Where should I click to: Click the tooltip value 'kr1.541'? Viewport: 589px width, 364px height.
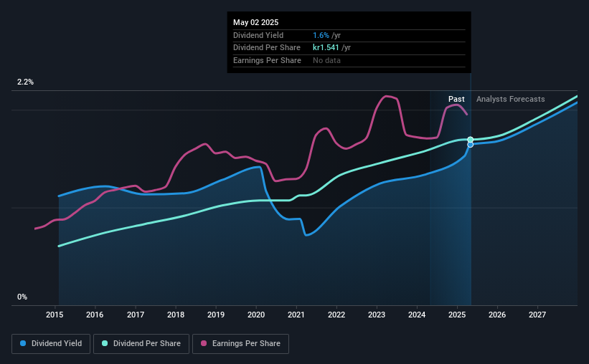(x=326, y=48)
